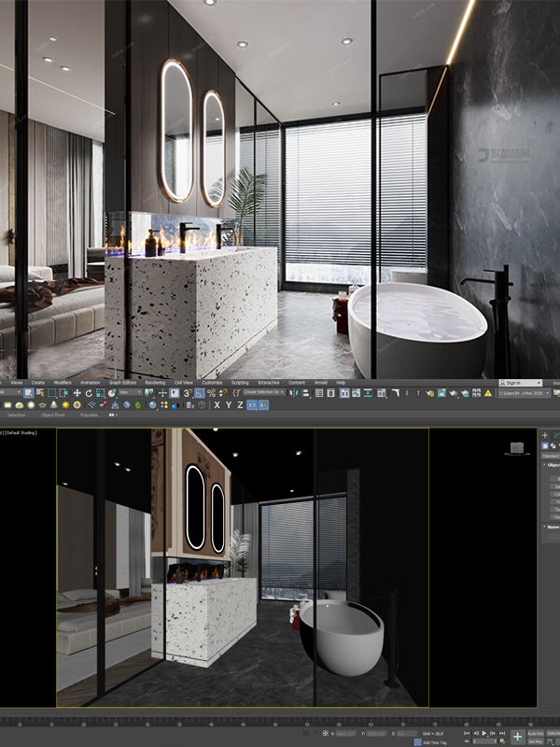The image size is (560, 747).
Task: Open Render Setup
Action: 430,393
